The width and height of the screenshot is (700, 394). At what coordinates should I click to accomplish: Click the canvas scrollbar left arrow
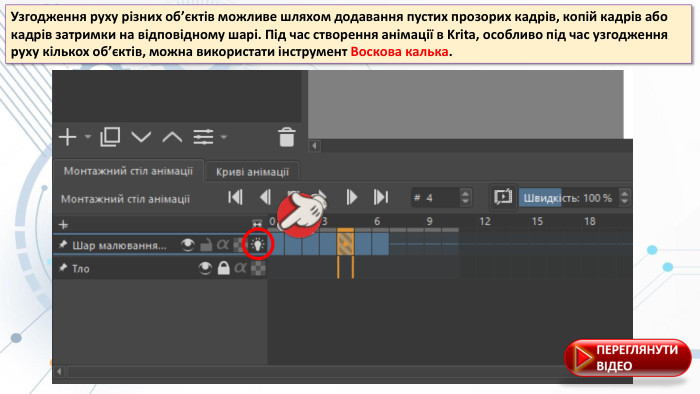pos(314,145)
